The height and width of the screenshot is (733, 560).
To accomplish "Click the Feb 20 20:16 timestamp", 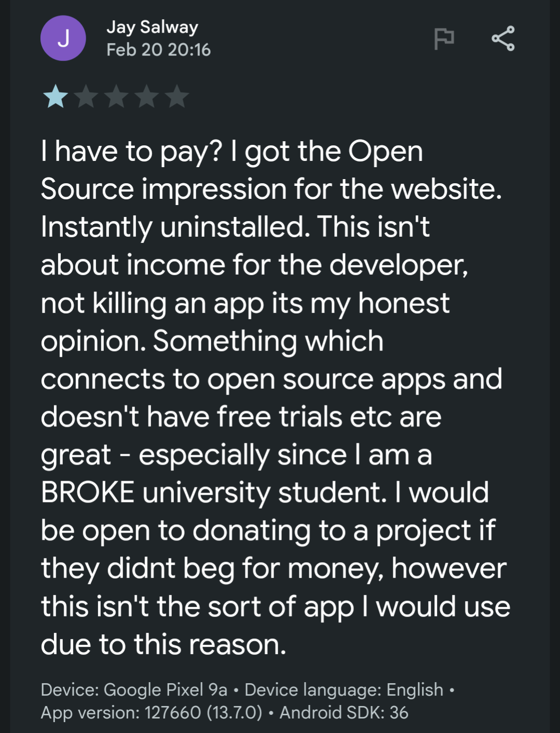I will [x=158, y=50].
